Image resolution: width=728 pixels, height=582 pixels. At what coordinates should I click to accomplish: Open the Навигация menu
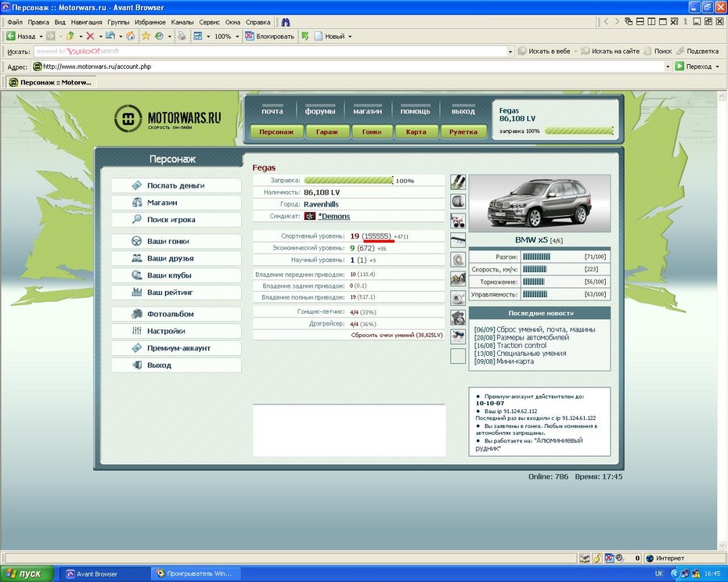tap(86, 22)
